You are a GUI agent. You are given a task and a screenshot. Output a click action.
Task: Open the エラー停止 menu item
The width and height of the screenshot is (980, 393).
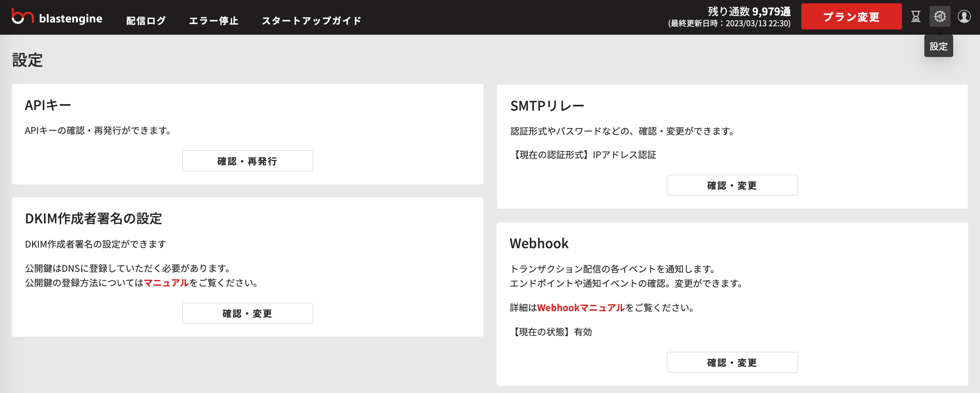[214, 20]
